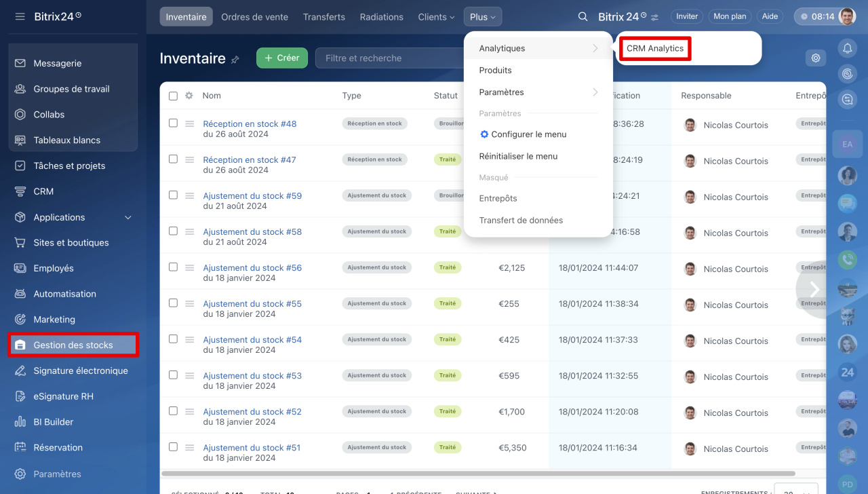This screenshot has width=868, height=494.
Task: Open the Clients dropdown in top navigation
Action: coord(436,17)
